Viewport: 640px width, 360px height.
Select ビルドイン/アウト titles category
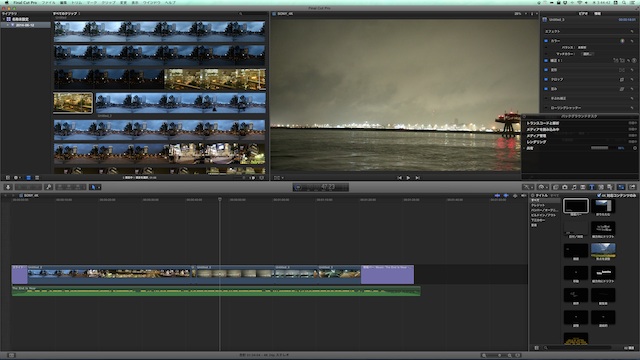tap(543, 215)
